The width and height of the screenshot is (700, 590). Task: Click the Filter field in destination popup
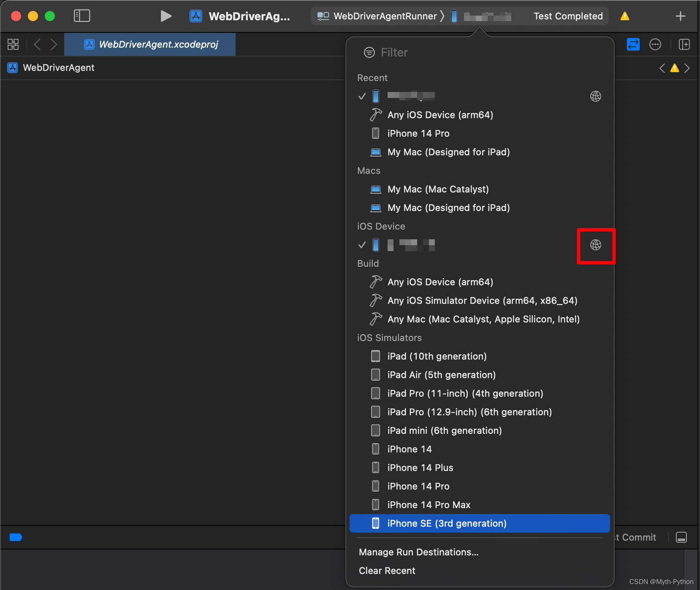tap(480, 52)
